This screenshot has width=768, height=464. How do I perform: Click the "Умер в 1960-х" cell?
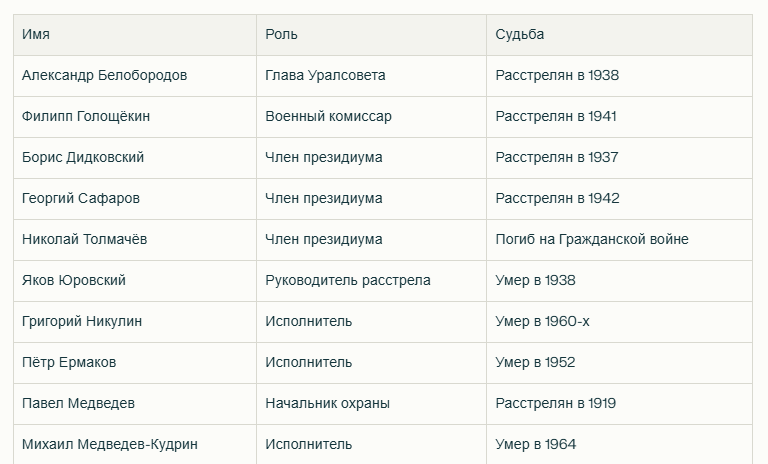(x=542, y=322)
